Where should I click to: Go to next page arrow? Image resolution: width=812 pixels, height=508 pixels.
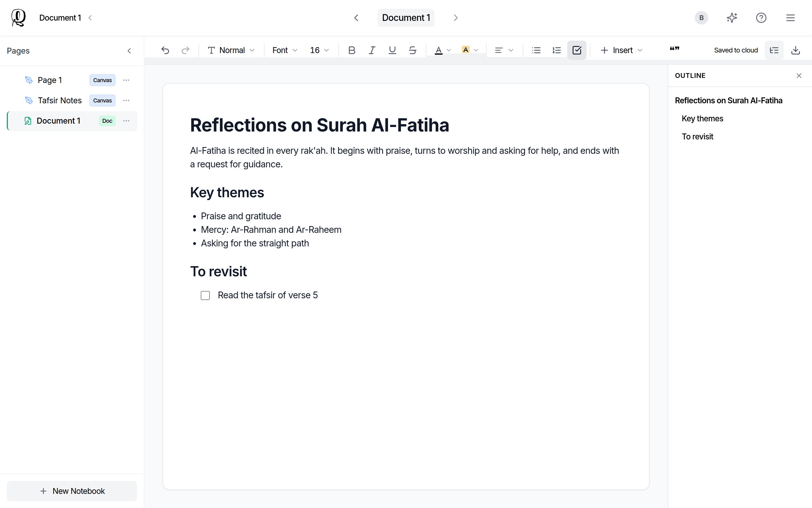(456, 17)
